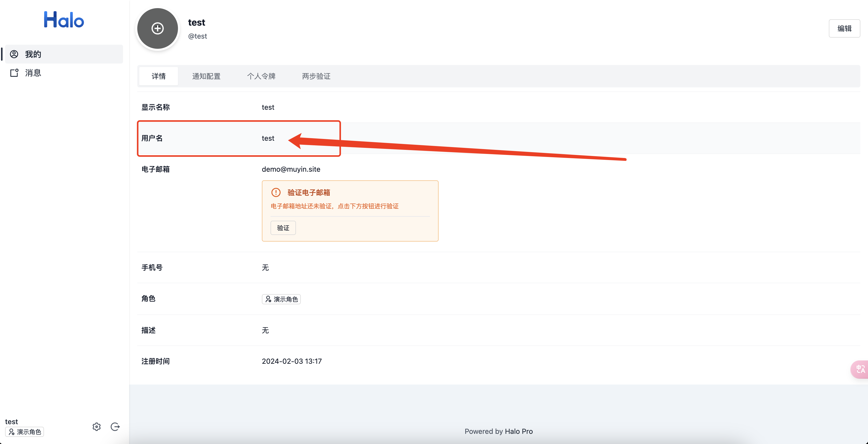The image size is (868, 444).
Task: Click the 演示角色 badge in sidebar footer
Action: click(x=25, y=432)
